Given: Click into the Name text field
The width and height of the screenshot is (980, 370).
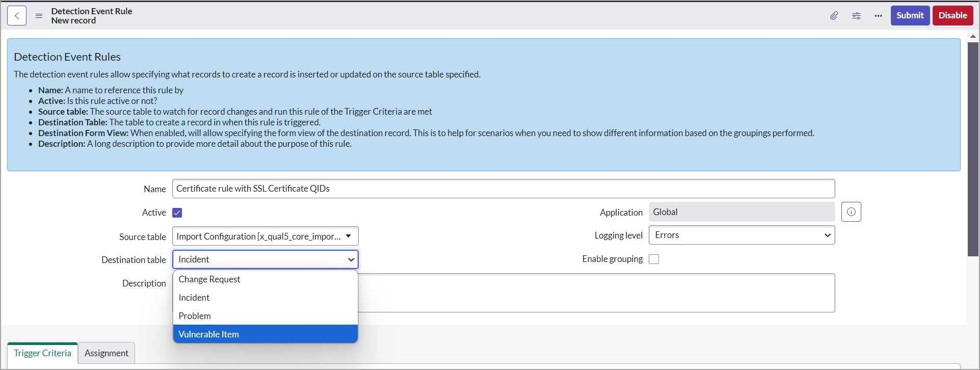Looking at the screenshot, I should pos(503,189).
